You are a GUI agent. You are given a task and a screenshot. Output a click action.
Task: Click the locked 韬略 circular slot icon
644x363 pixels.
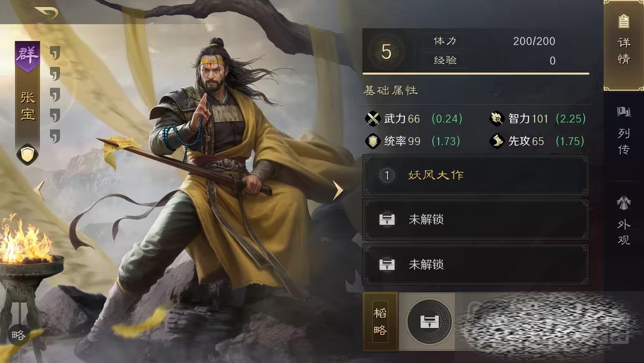point(430,322)
